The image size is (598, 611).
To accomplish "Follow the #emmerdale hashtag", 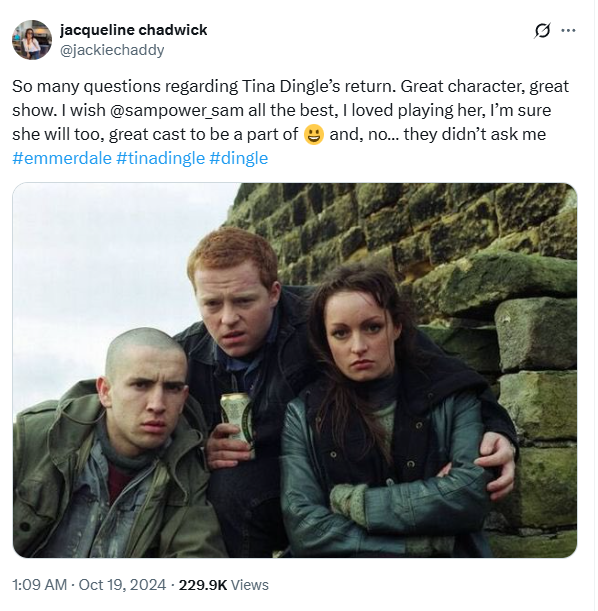I will (x=62, y=158).
